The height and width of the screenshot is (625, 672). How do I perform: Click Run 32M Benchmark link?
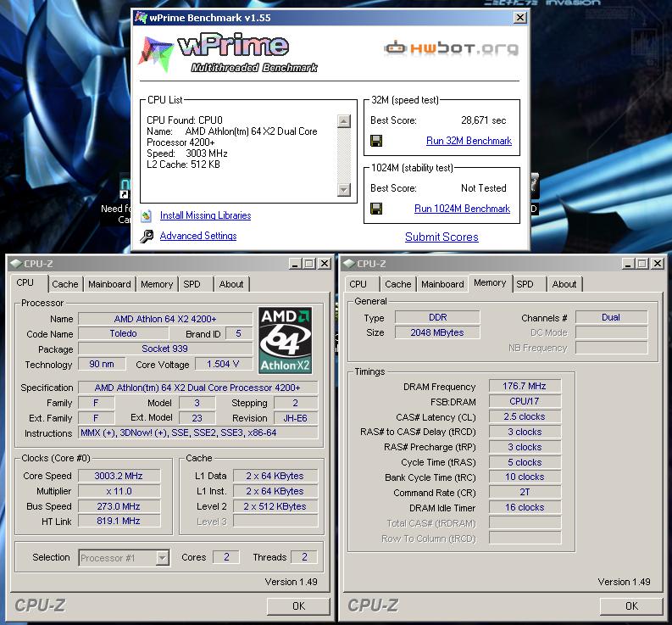coord(469,141)
